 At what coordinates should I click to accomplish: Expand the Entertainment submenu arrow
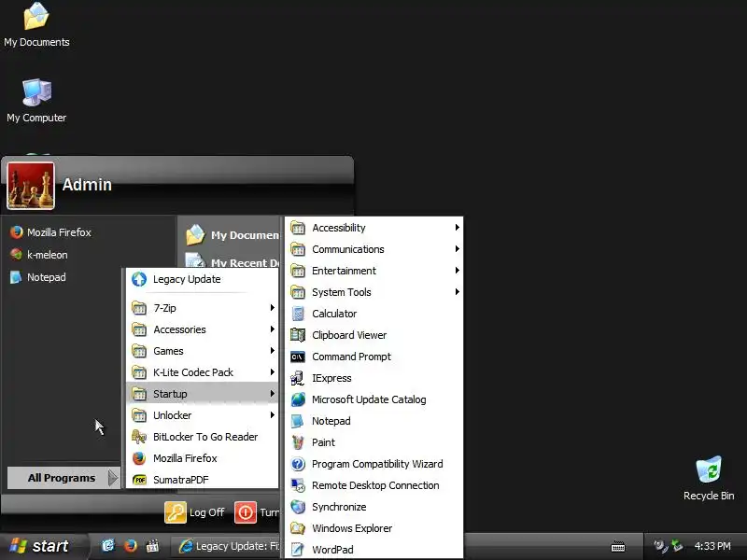tap(457, 271)
